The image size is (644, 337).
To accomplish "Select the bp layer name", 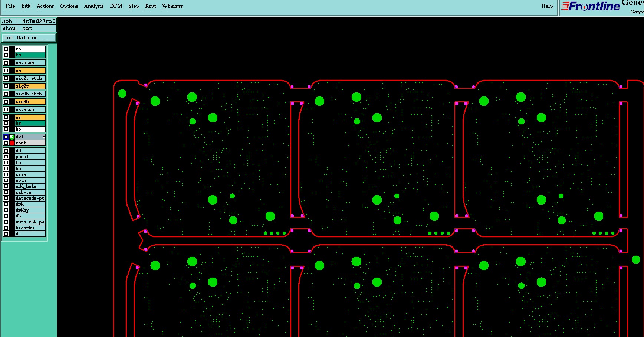I will tap(30, 168).
